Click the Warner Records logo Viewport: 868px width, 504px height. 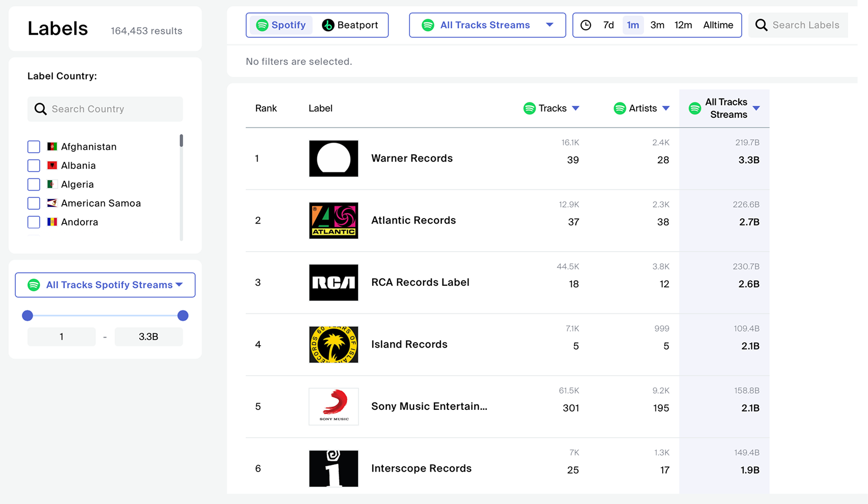(x=333, y=159)
